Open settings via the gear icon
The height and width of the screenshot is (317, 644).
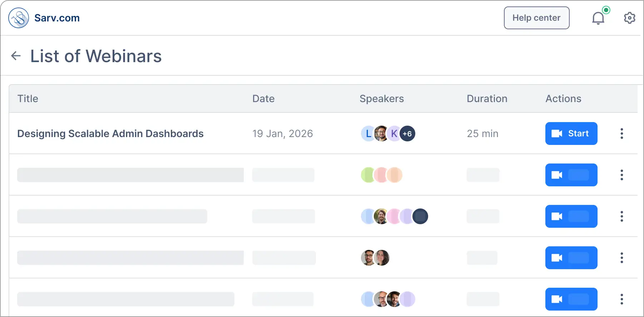[629, 18]
